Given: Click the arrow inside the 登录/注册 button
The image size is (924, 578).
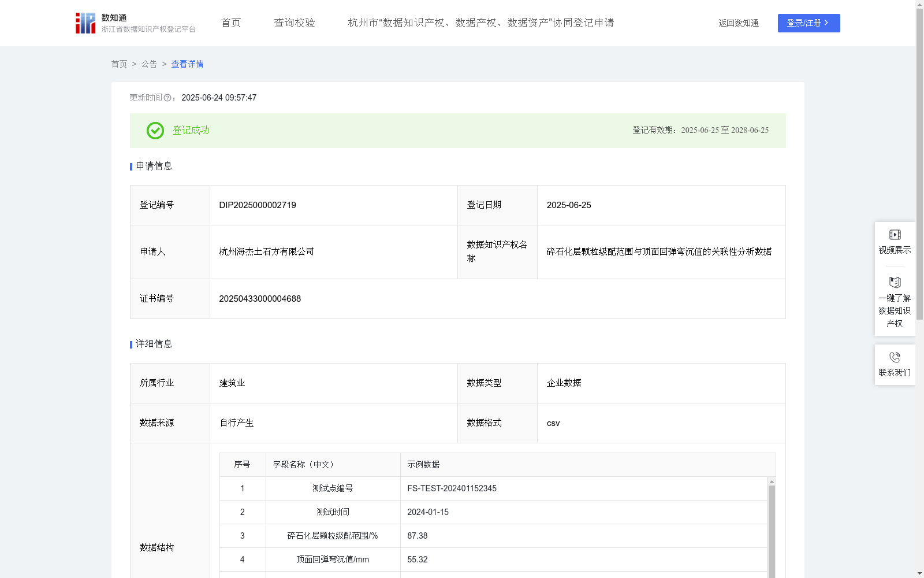Looking at the screenshot, I should [828, 23].
